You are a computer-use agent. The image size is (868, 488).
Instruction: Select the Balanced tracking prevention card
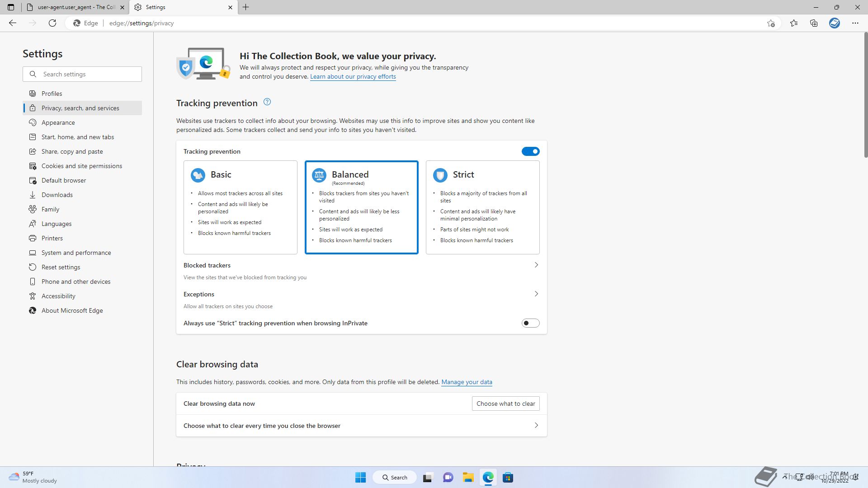(x=362, y=207)
